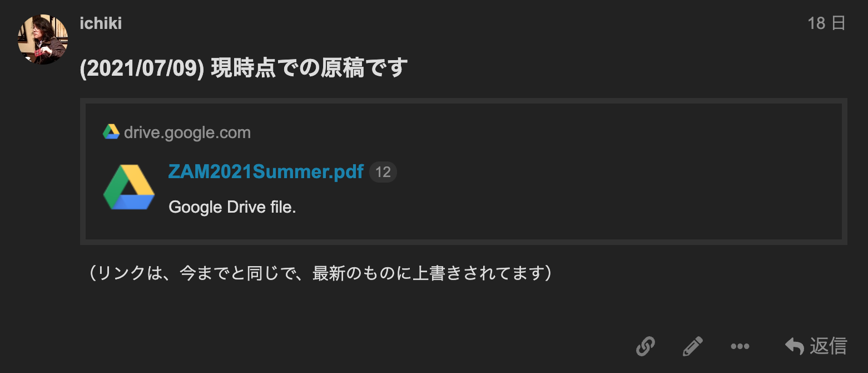Image resolution: width=868 pixels, height=373 pixels.
Task: Show more post actions via ellipsis
Action: coord(740,346)
